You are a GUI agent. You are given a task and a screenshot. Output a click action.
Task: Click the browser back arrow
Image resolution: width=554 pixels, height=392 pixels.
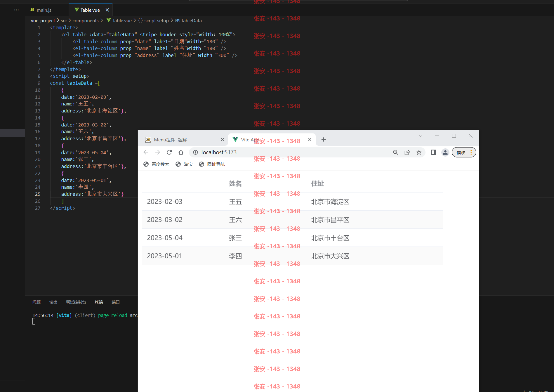pos(146,152)
